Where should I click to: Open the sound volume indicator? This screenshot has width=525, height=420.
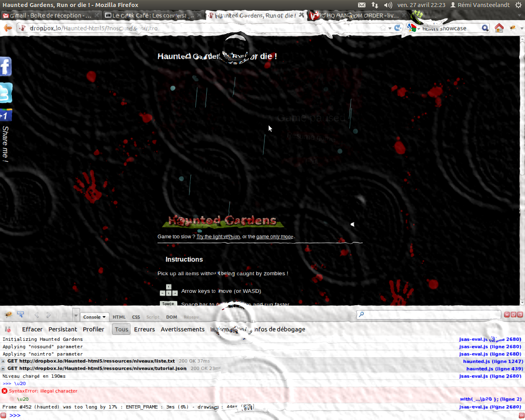(x=388, y=5)
